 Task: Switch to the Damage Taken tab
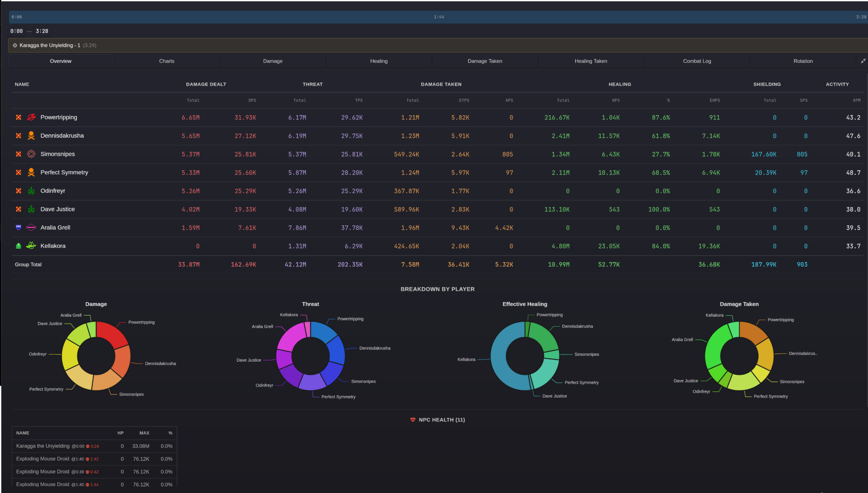pos(485,61)
